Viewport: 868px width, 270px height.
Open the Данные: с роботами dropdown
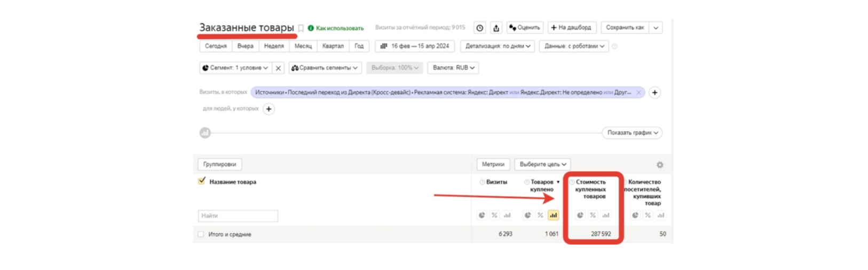(x=574, y=46)
